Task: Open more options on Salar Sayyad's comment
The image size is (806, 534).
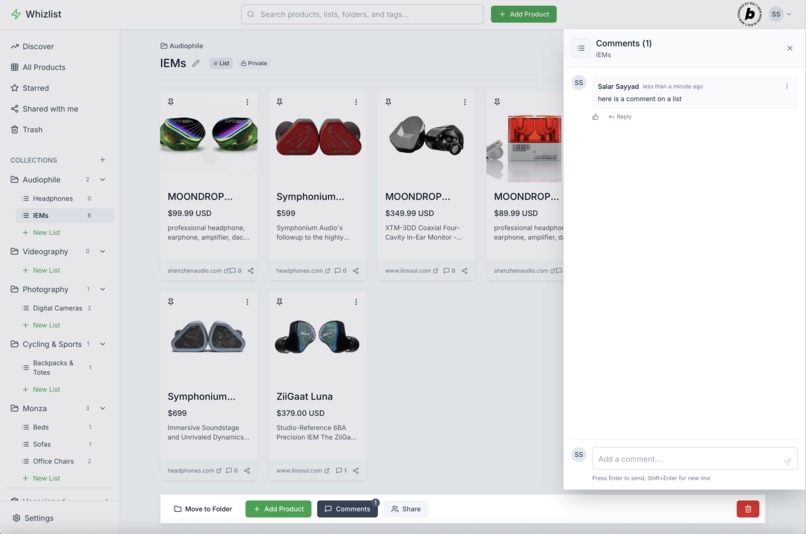Action: pyautogui.click(x=787, y=86)
